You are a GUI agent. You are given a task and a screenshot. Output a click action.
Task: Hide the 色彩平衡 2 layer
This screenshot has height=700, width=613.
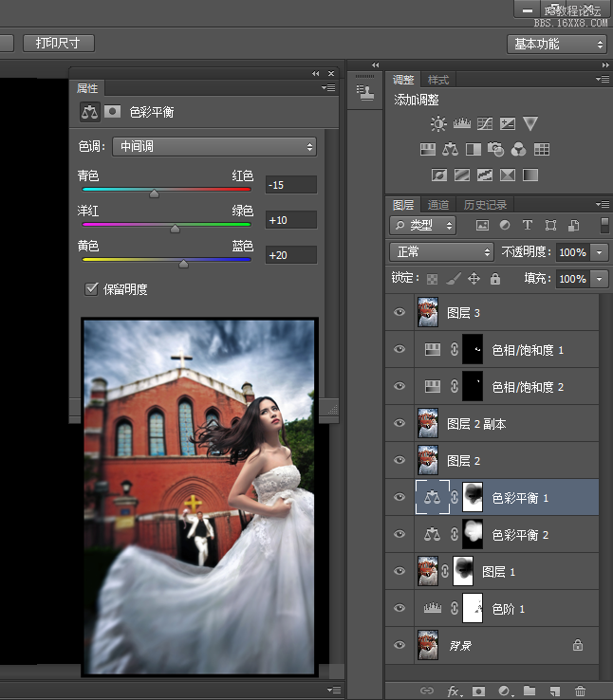tap(399, 534)
